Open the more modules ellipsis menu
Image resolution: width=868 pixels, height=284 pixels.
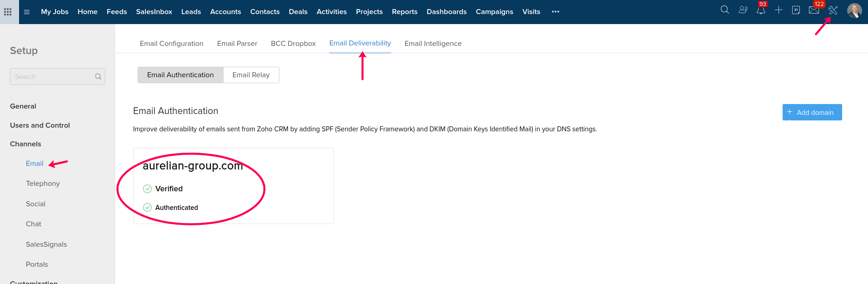556,12
